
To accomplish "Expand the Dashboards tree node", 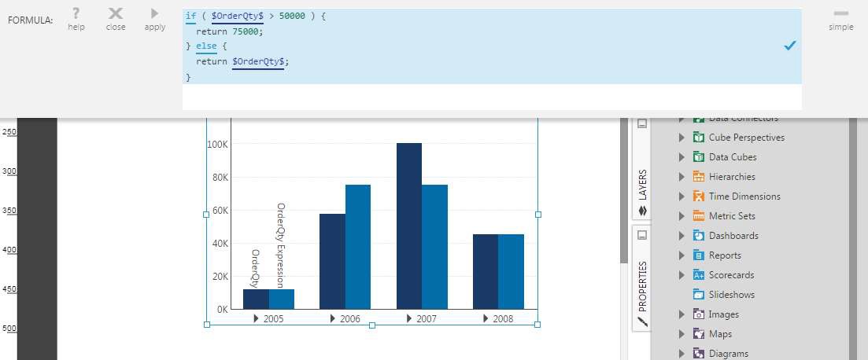I will coord(681,236).
